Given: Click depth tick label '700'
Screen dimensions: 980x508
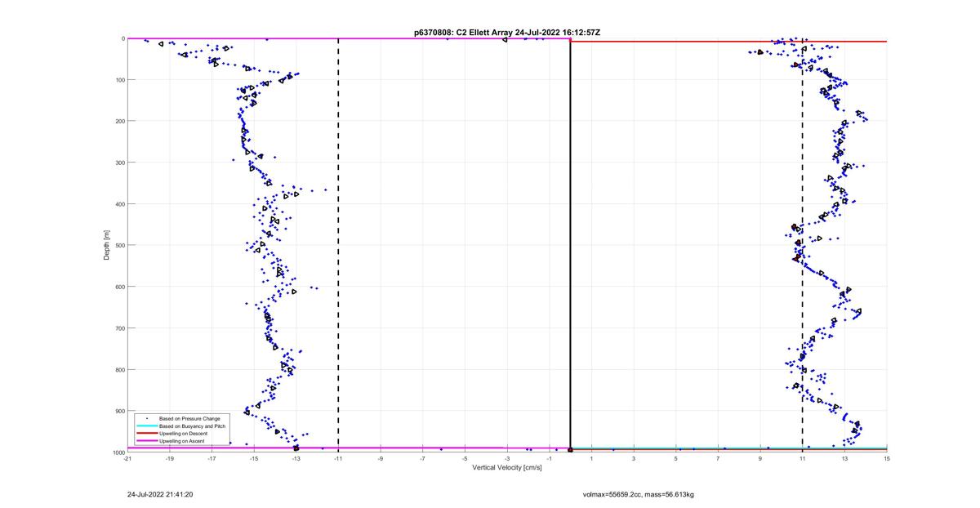Looking at the screenshot, I should pos(119,328).
